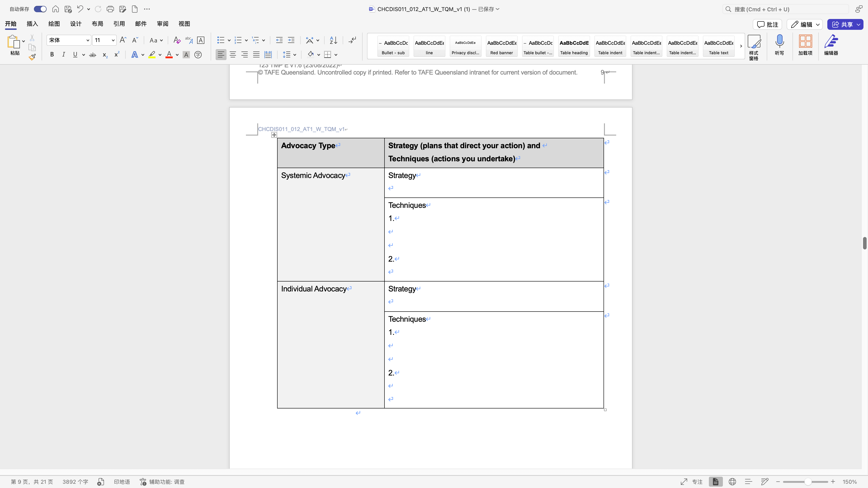Expand the styles gallery arrow
The image size is (868, 488).
click(x=741, y=46)
